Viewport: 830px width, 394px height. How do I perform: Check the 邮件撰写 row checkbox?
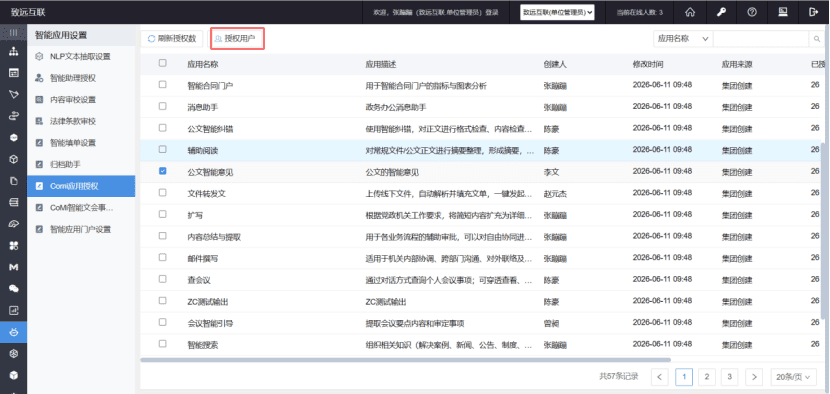click(x=163, y=257)
